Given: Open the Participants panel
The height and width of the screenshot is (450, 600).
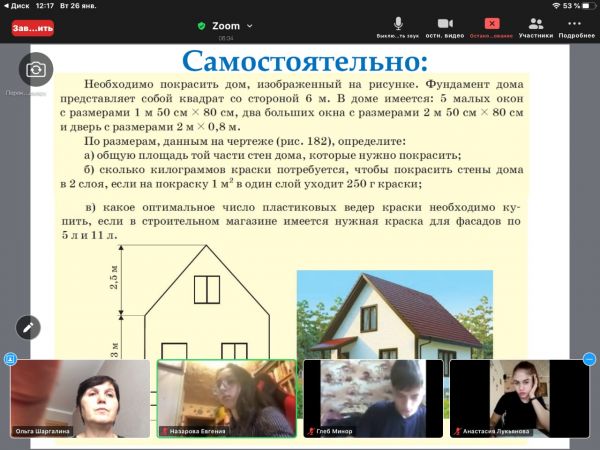Looking at the screenshot, I should (536, 26).
